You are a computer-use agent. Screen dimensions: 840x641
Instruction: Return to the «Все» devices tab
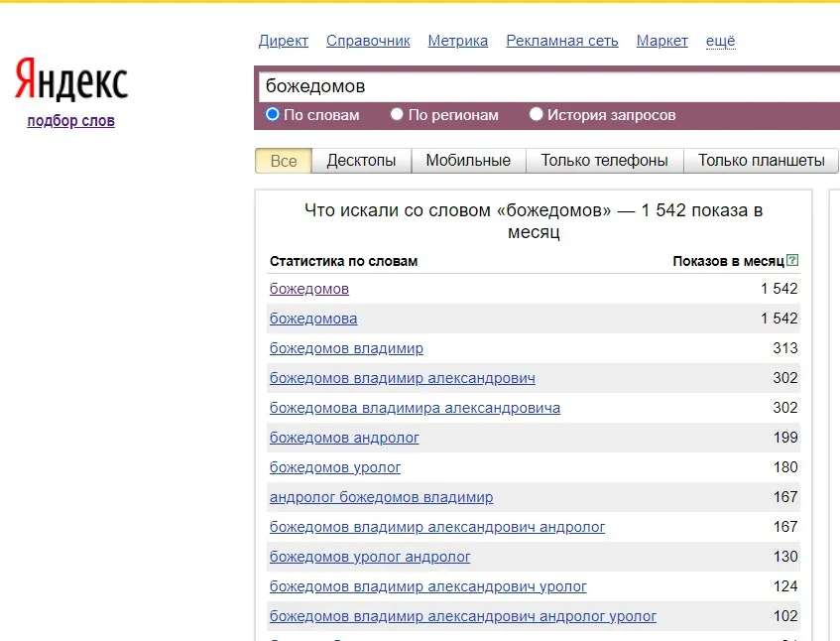coord(283,160)
